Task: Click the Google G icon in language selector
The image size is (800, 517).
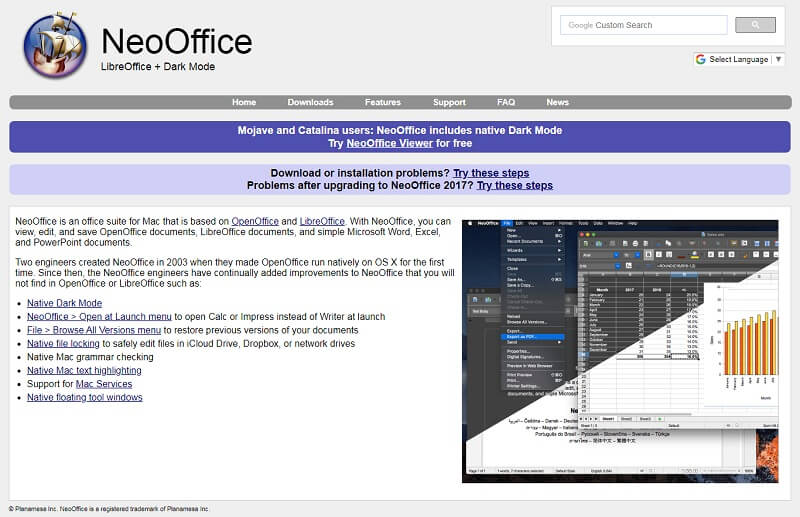Action: [701, 59]
